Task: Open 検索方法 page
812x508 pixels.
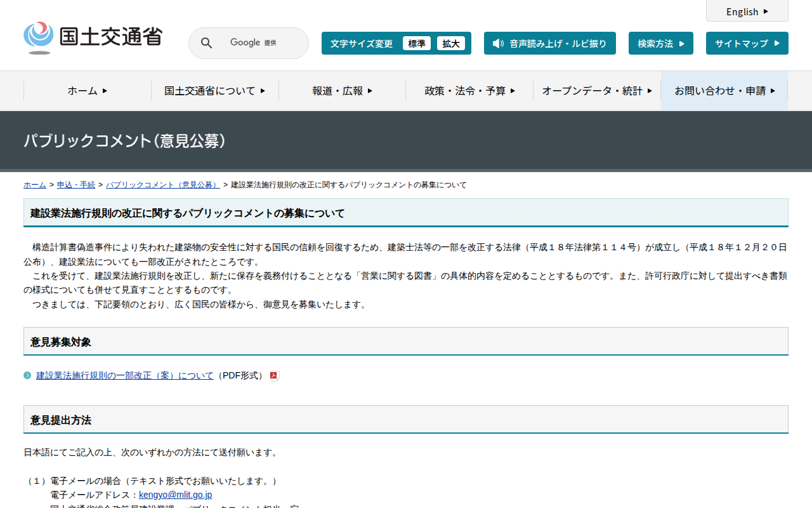Action: tap(661, 43)
